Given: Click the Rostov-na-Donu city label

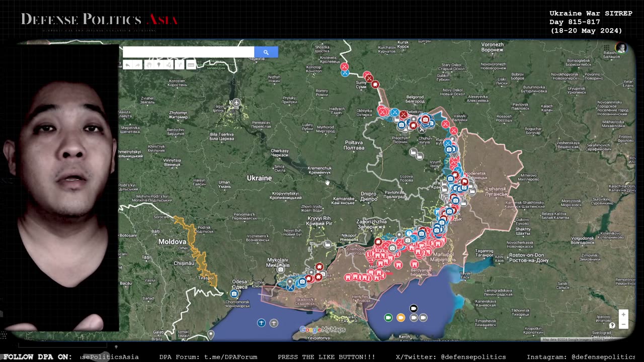Looking at the screenshot, I should tap(528, 257).
